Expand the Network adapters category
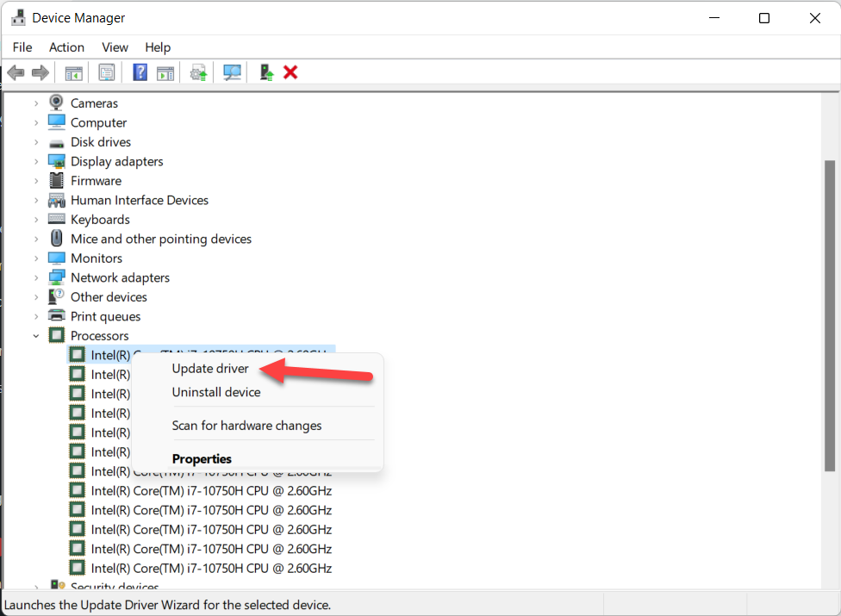This screenshot has height=616, width=841. pyautogui.click(x=36, y=277)
